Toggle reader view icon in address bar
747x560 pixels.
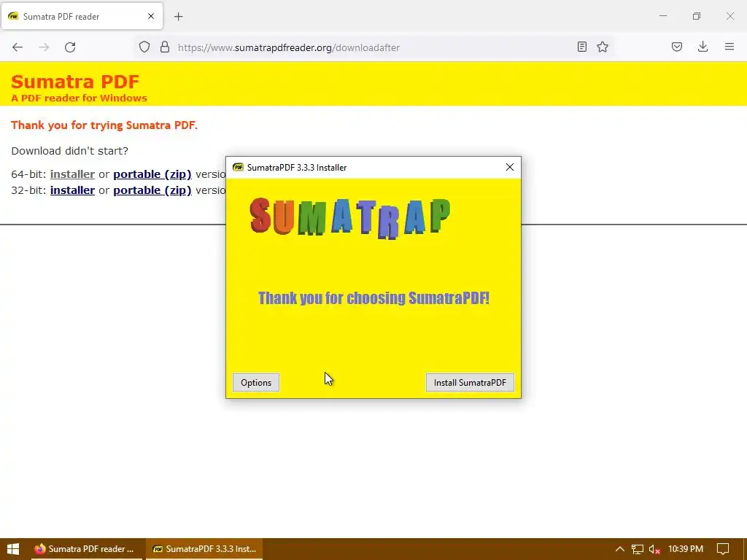pyautogui.click(x=581, y=47)
